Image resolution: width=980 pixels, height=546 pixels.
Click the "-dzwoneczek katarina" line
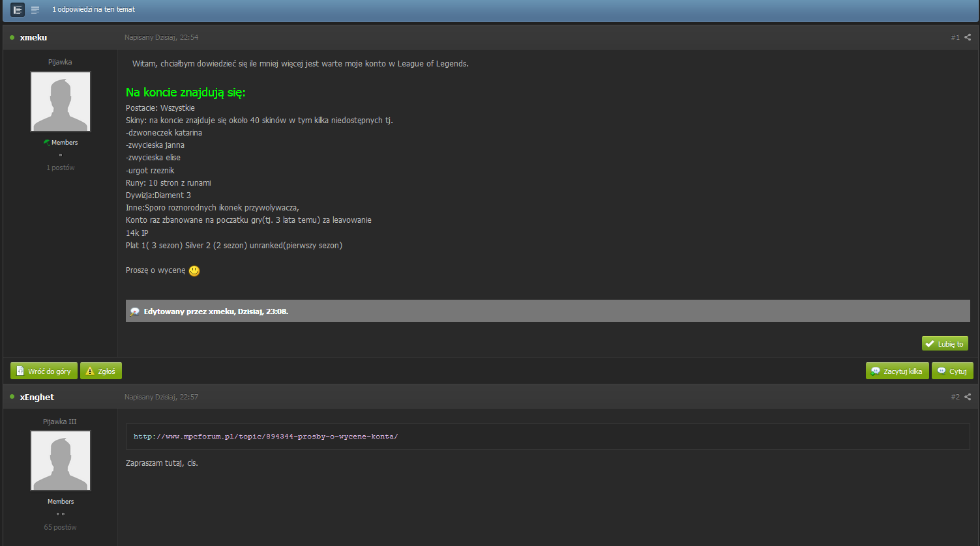[x=164, y=133]
